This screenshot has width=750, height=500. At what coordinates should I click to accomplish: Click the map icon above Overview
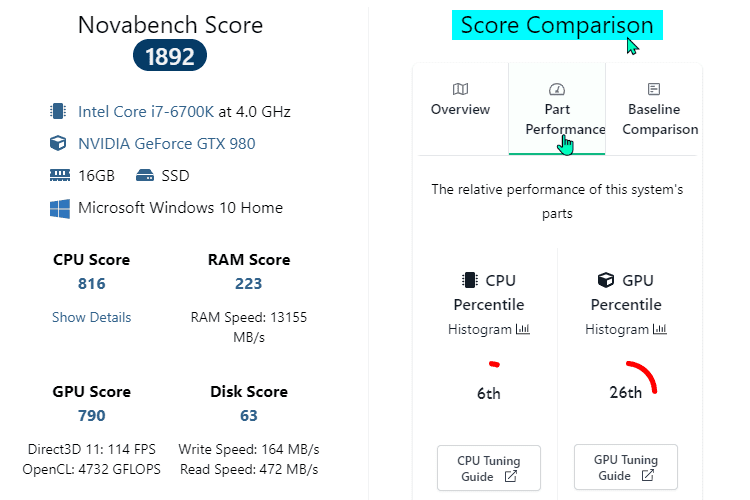(x=460, y=89)
